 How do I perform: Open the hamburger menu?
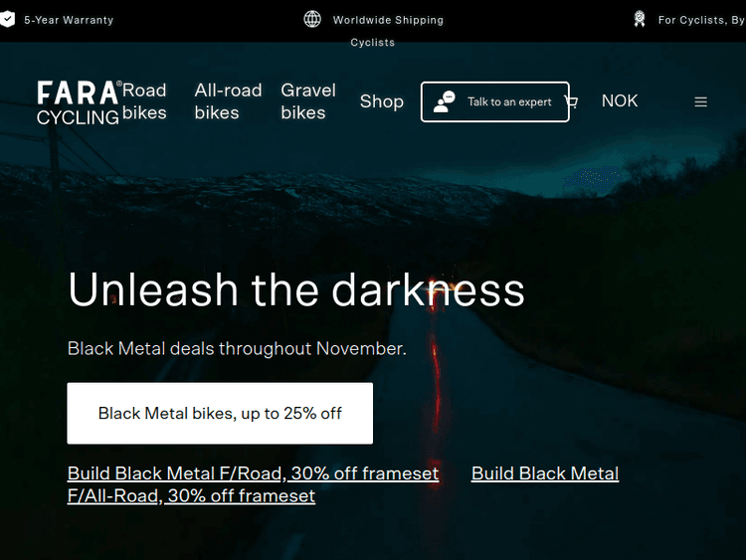click(701, 101)
